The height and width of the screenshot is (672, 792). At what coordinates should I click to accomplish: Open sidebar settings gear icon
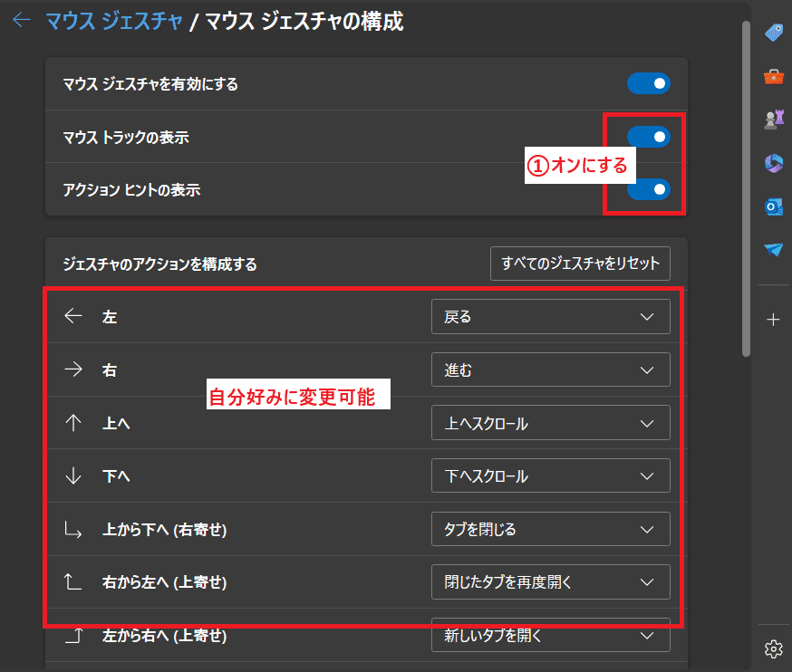[773, 648]
